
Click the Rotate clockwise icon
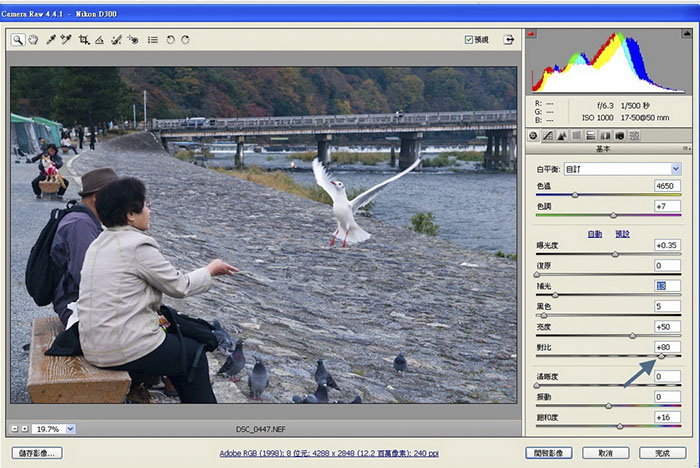click(x=186, y=40)
